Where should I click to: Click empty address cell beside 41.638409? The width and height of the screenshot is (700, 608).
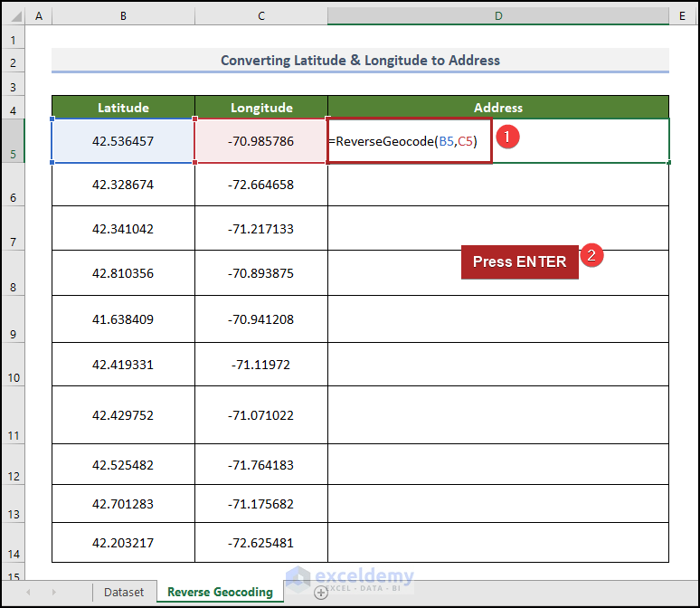[498, 319]
